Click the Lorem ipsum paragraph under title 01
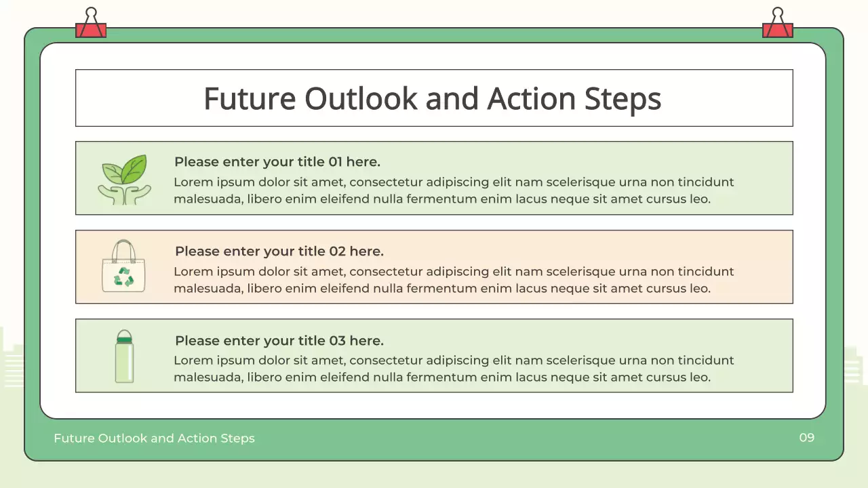The height and width of the screenshot is (488, 868). click(453, 190)
